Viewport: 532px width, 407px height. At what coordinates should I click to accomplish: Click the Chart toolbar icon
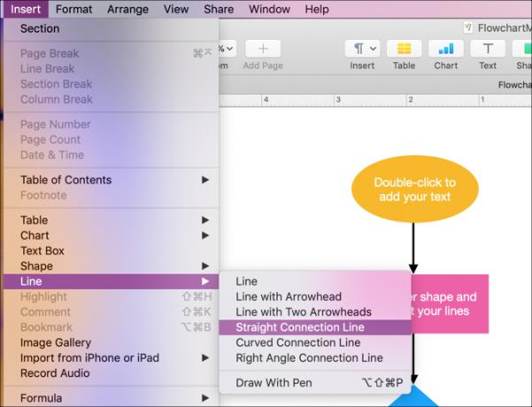pos(446,49)
